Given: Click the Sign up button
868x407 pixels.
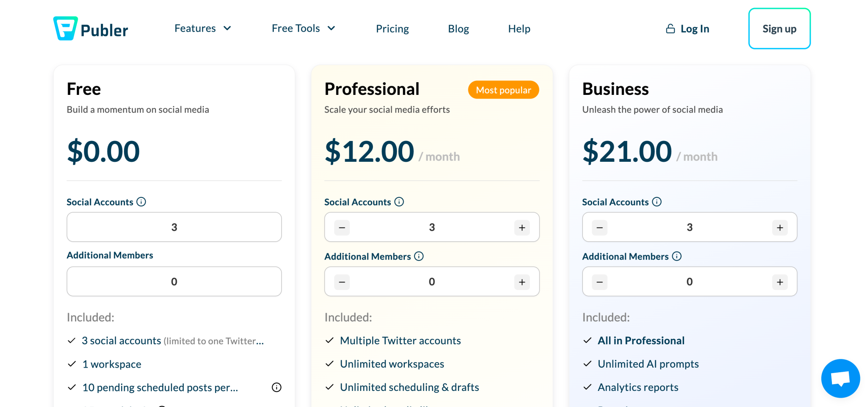Looking at the screenshot, I should pos(779,28).
